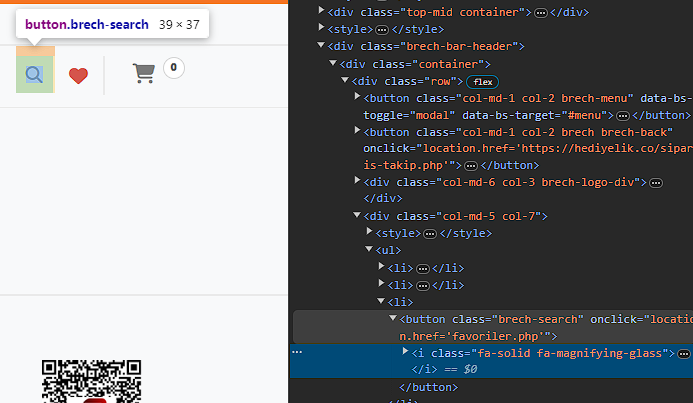Expand the brech-logo-div node

click(x=357, y=180)
